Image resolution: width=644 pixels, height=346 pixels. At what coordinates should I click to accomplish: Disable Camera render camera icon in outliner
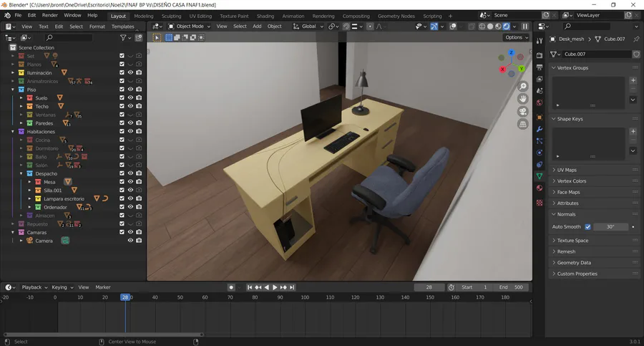tap(139, 240)
